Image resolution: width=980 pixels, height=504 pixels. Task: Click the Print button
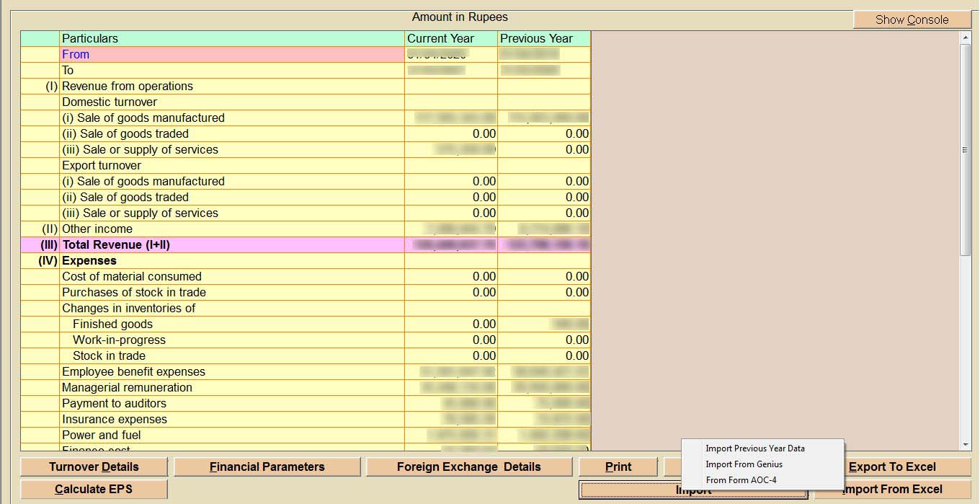pyautogui.click(x=618, y=467)
